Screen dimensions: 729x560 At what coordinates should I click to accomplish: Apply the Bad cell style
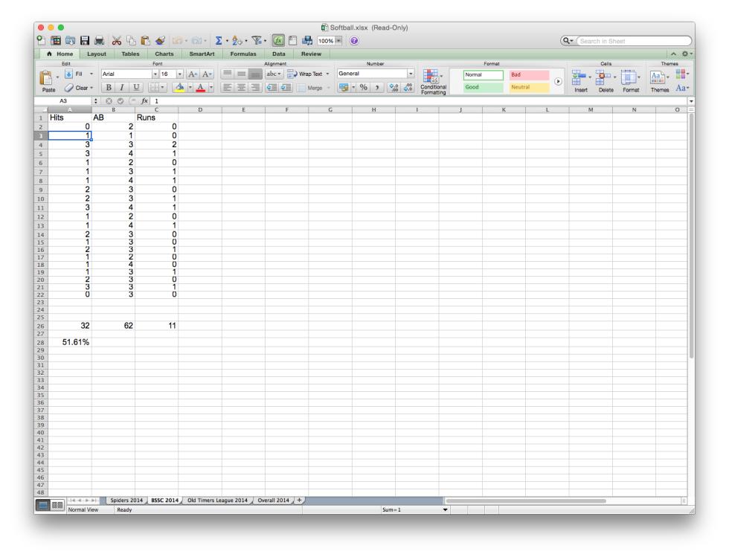pyautogui.click(x=529, y=75)
